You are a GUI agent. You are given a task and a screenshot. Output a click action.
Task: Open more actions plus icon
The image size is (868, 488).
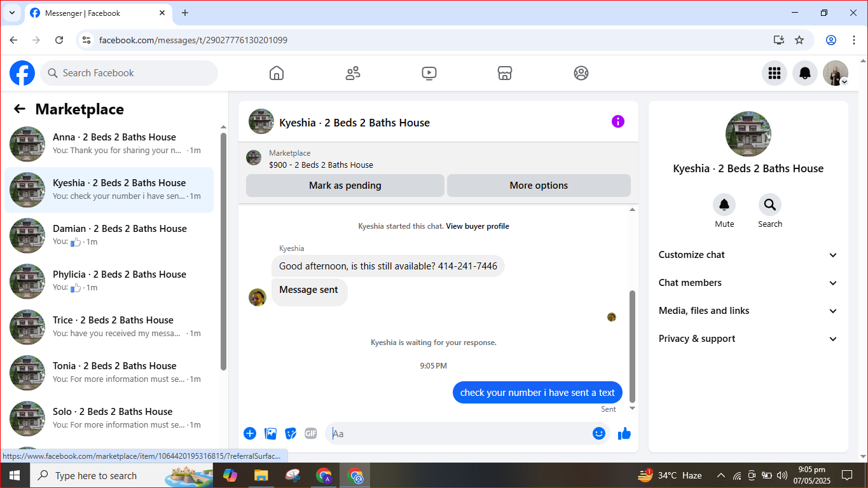pyautogui.click(x=250, y=433)
